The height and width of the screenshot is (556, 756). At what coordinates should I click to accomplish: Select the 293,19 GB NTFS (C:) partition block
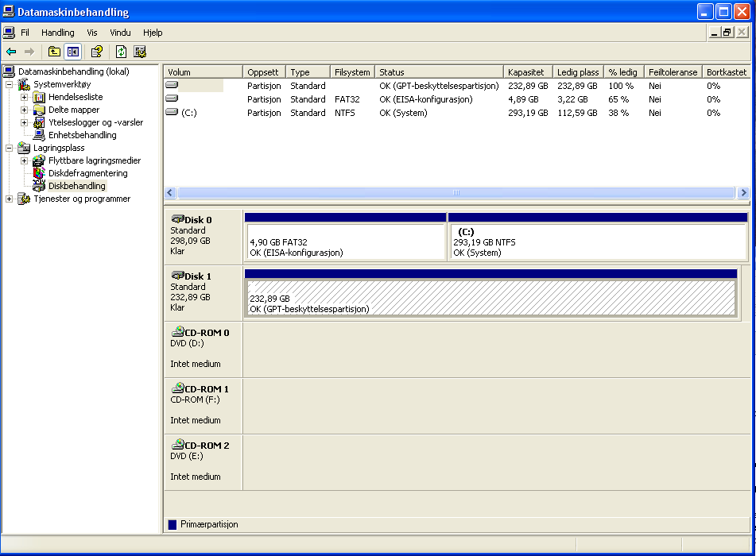[597, 241]
